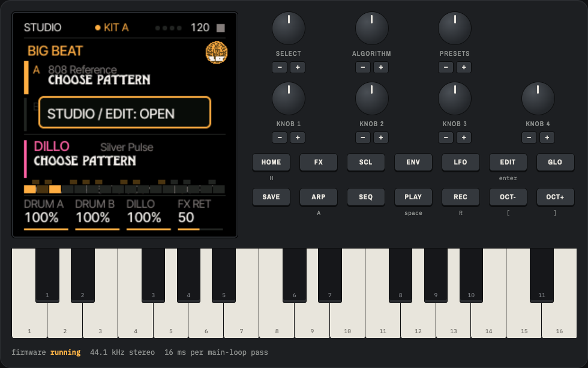Turn the PRESETS knob
Viewport: 588px width, 368px height.
[455, 28]
